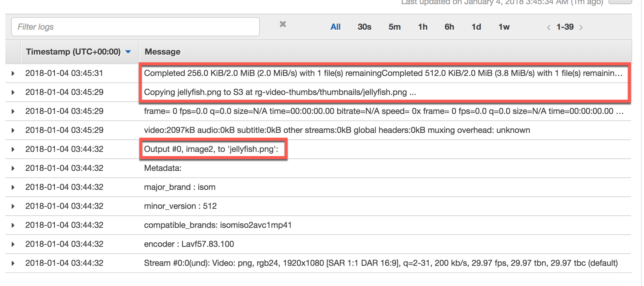Viewport: 644px width, 286px height.
Task: Clear the filter with the X icon
Action: tap(283, 24)
